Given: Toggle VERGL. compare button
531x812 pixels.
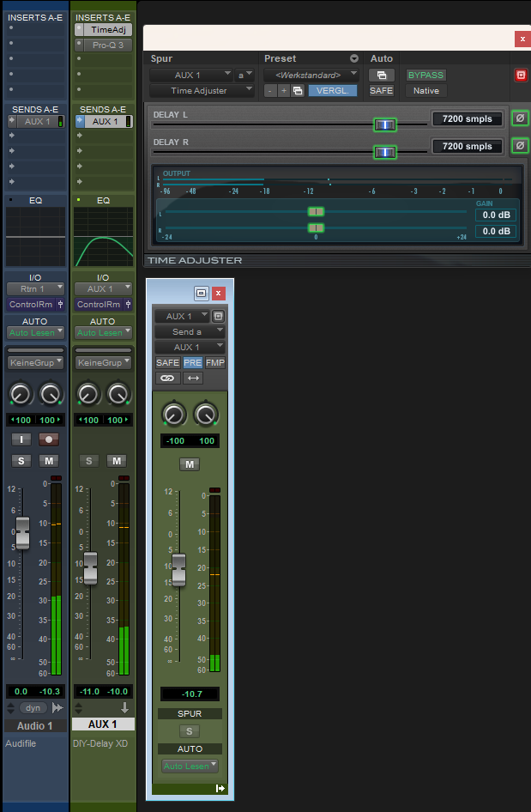Looking at the screenshot, I should tap(332, 91).
